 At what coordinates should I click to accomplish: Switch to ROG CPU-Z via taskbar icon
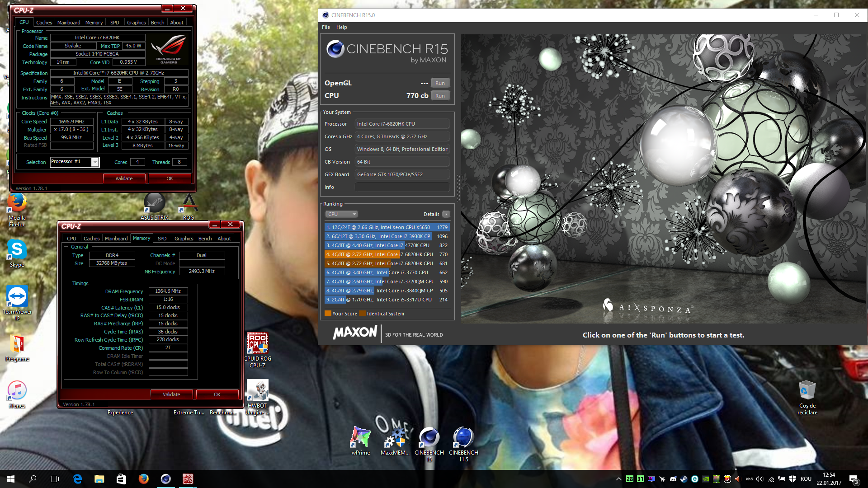click(x=188, y=479)
